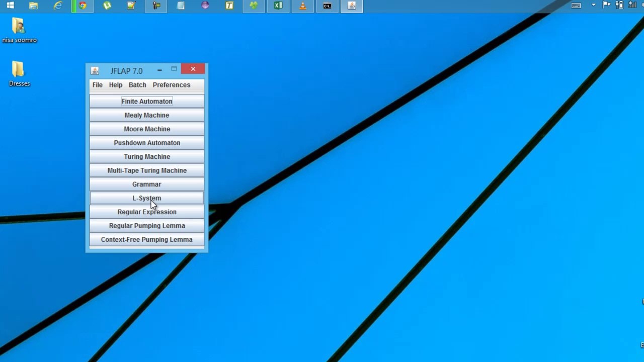Click the Grammar button
The width and height of the screenshot is (644, 362).
point(147,185)
